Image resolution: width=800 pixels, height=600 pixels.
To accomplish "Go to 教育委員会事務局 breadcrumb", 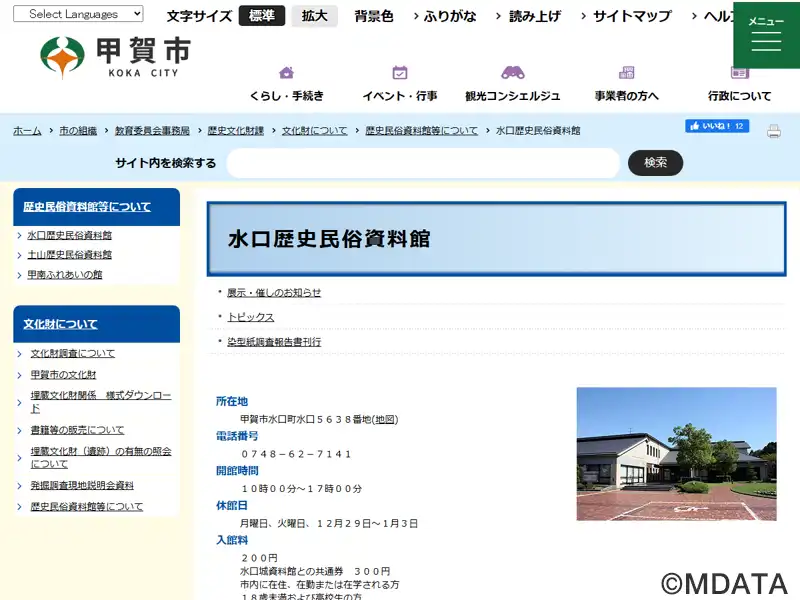I will 152,131.
